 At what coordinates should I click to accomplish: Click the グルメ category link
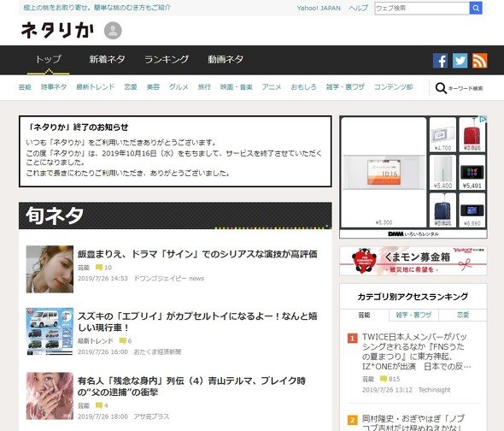click(179, 87)
